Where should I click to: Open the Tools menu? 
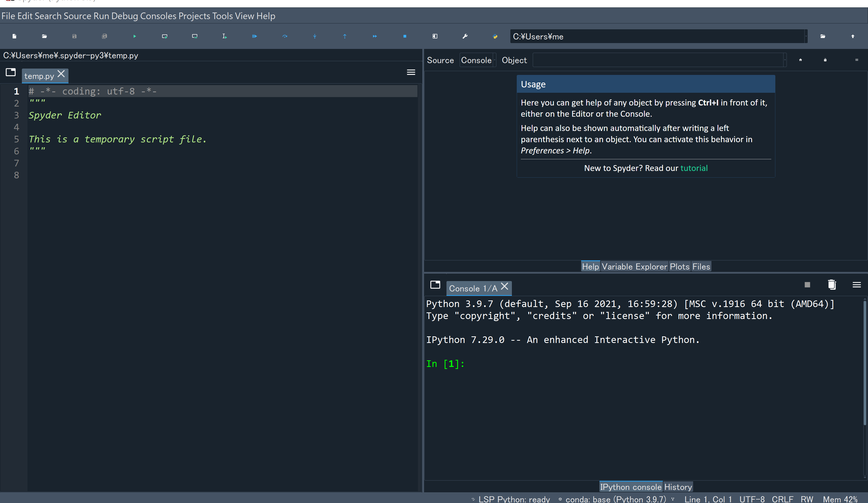222,16
